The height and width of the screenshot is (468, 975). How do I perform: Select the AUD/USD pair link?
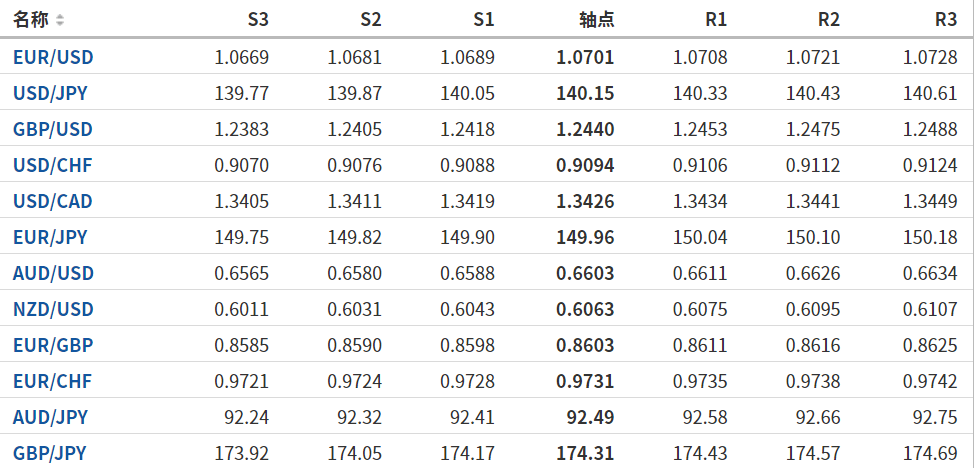pos(53,273)
